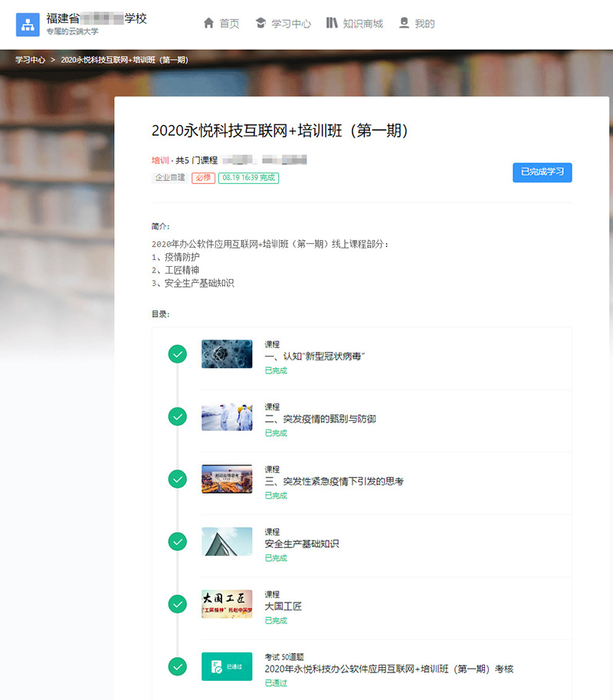
Task: Click the 必修 tag
Action: pyautogui.click(x=203, y=178)
